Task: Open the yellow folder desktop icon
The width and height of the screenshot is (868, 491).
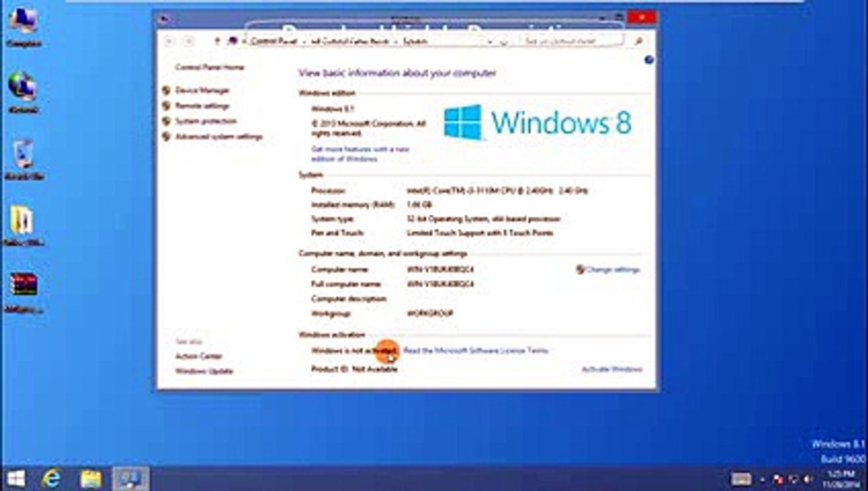Action: [x=23, y=225]
